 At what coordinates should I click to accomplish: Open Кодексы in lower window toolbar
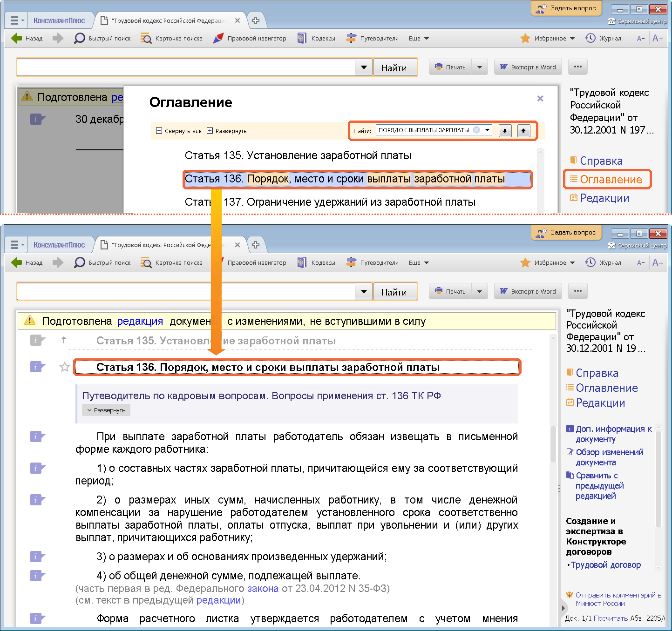point(316,262)
